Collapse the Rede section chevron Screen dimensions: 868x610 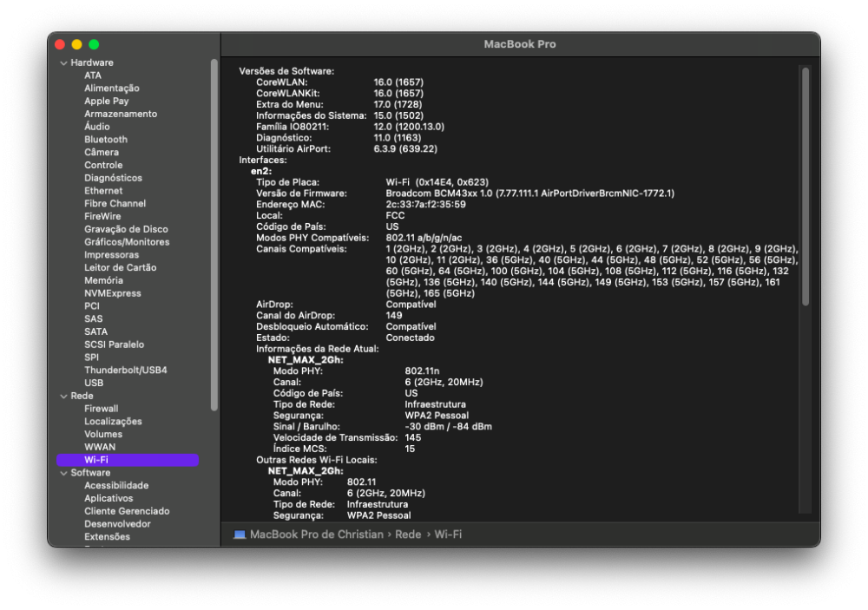63,397
